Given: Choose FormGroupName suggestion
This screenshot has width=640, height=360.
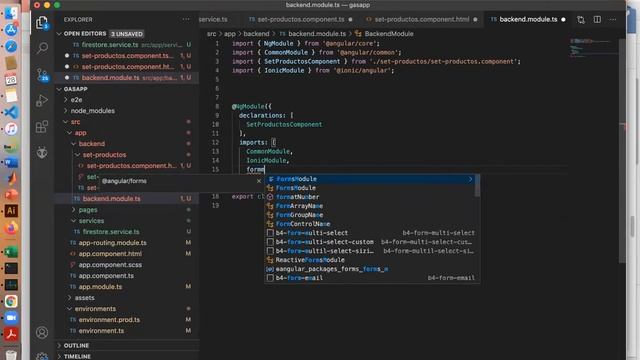Looking at the screenshot, I should point(369,215).
